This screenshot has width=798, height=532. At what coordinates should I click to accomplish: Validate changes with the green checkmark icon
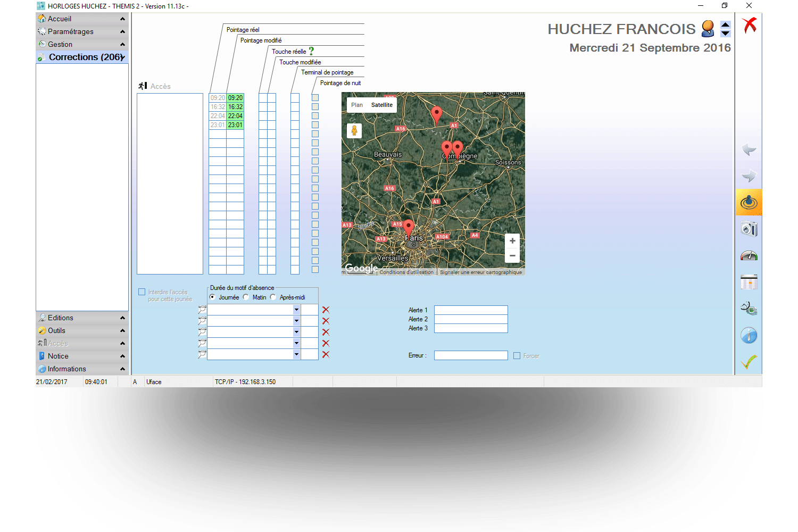coord(749,361)
